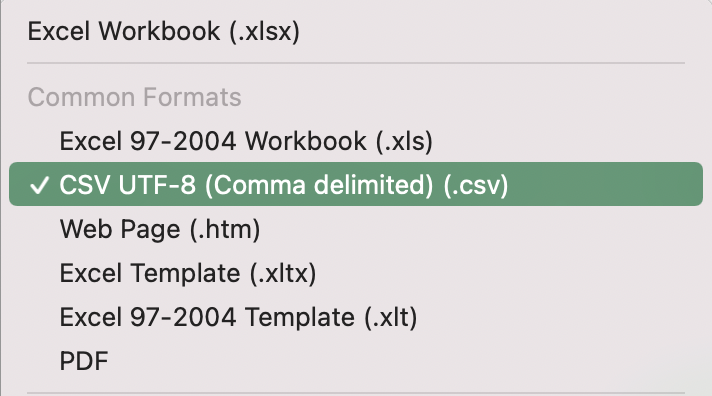Choose the PDF entry below the templates
Viewport: 712px width, 396px height.
[356, 361]
